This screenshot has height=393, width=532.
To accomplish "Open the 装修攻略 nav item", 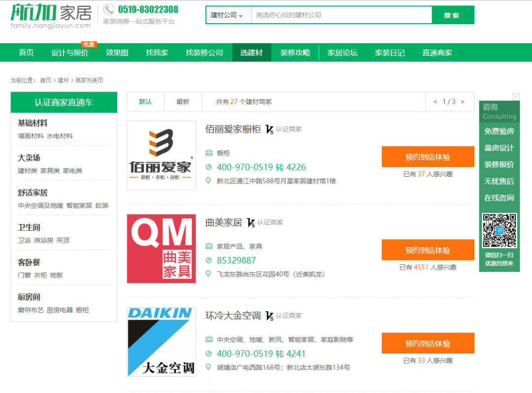I will 295,53.
